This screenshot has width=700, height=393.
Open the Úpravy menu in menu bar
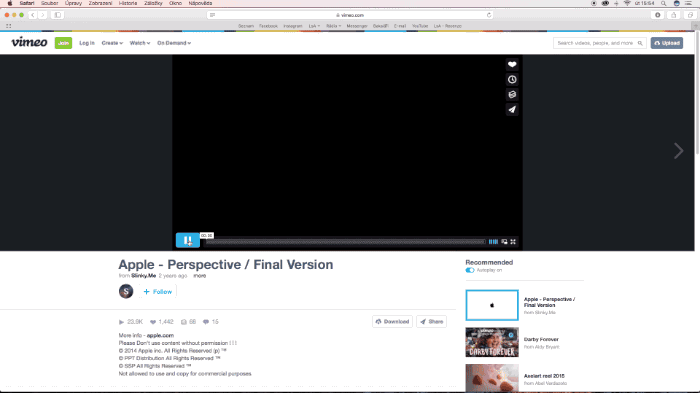click(73, 3)
